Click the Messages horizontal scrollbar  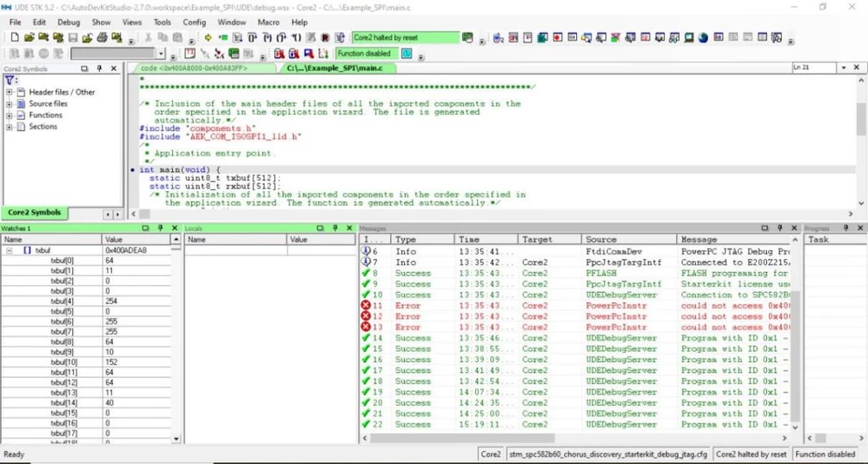(x=462, y=439)
